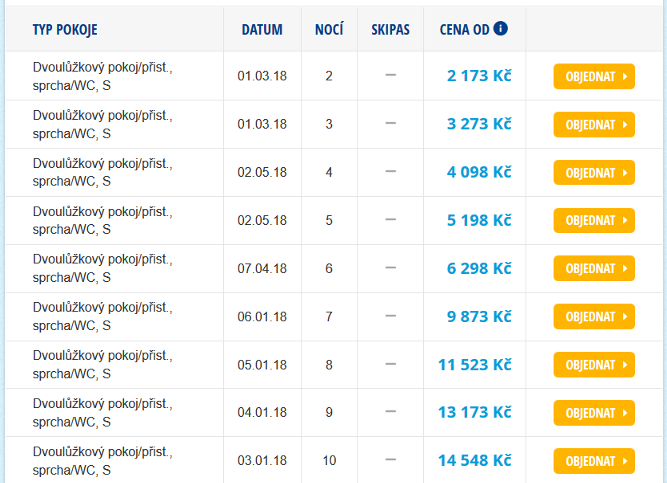Order the 9-night stay for 13 173 Kč

[594, 413]
